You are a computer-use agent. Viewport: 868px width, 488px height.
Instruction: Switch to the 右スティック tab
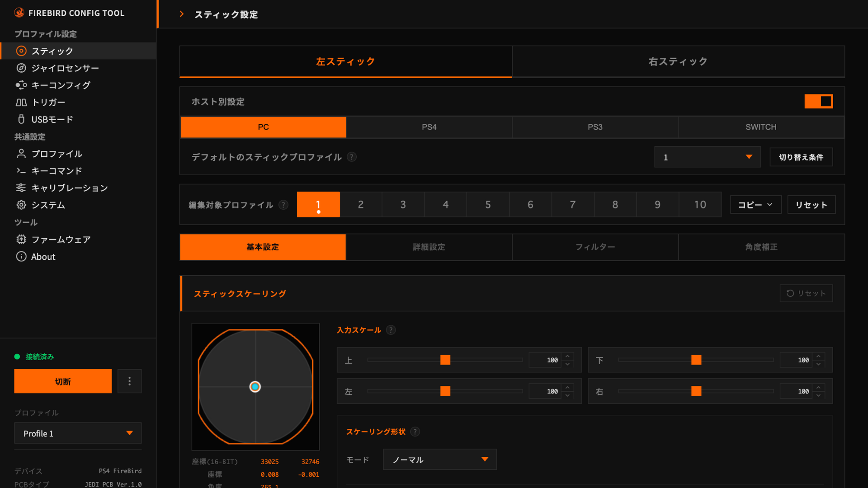[678, 61]
